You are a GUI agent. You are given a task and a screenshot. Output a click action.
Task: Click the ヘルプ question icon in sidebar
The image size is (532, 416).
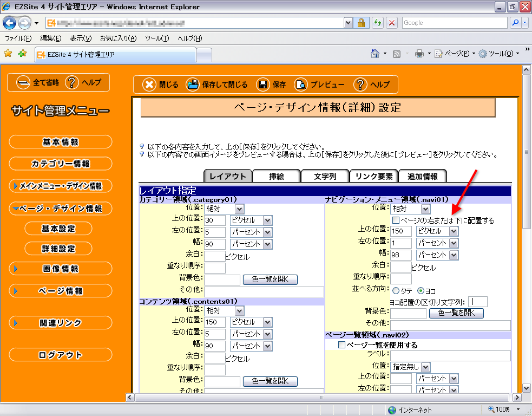click(72, 82)
